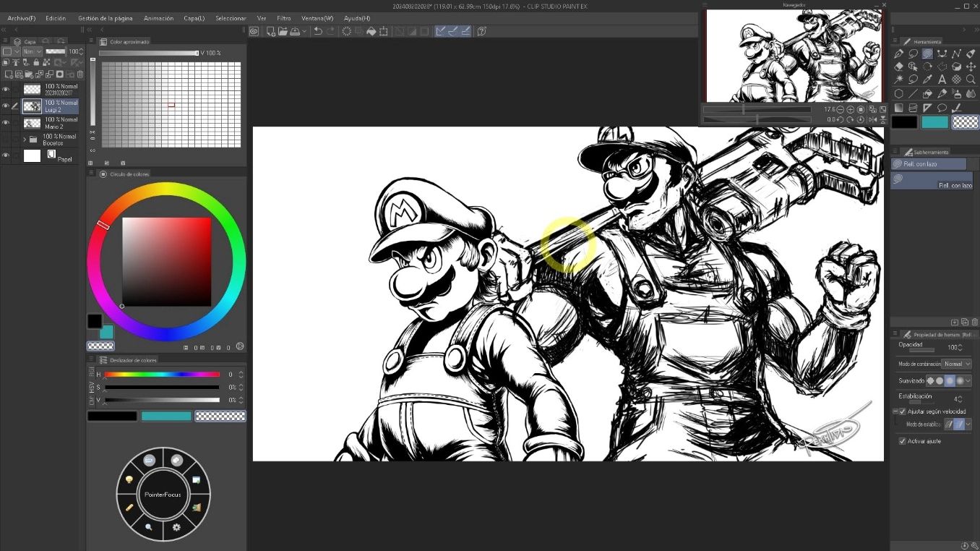The width and height of the screenshot is (980, 551).
Task: Select the black main color swatch in Herramienta
Action: pos(904,122)
